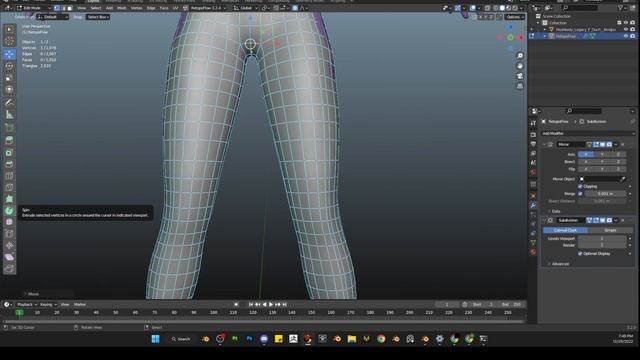Screen dimensions: 640x360
Task: Toggle the Clipping checkbox
Action: point(580,186)
